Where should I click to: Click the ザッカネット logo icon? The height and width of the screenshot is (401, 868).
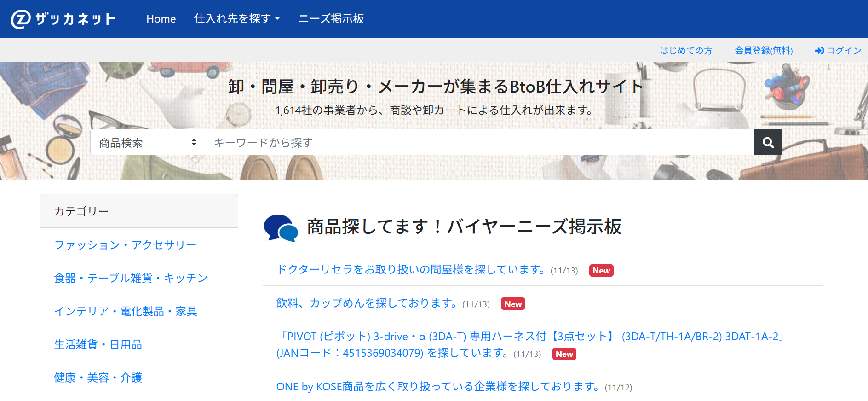(21, 19)
